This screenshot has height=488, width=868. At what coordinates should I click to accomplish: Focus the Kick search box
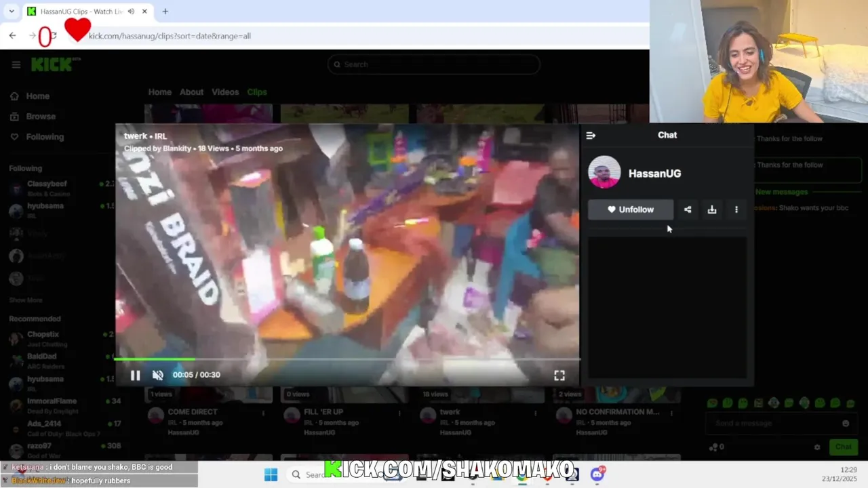pos(434,64)
